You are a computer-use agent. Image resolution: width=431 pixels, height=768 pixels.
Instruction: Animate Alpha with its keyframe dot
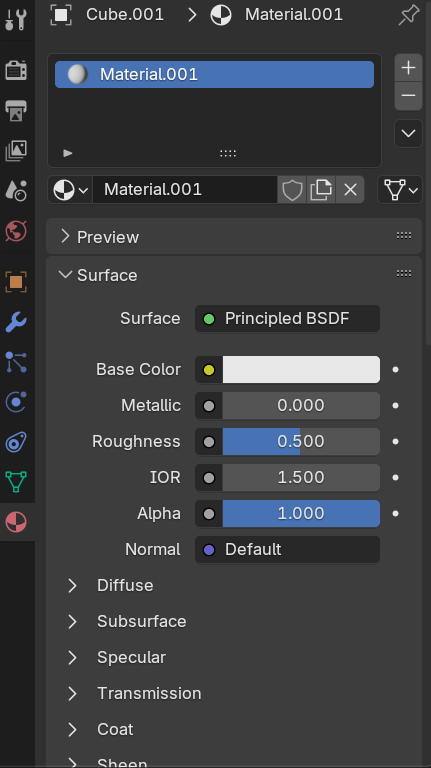[x=396, y=513]
